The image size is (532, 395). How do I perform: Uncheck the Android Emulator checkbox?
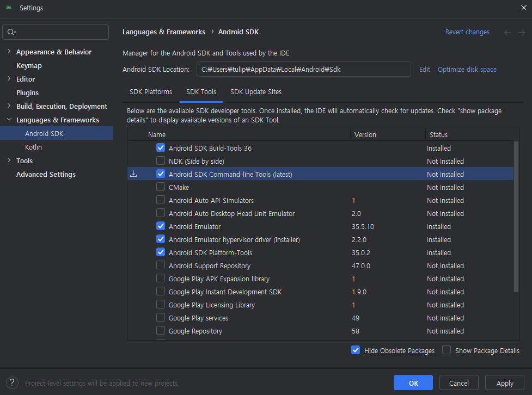[161, 226]
